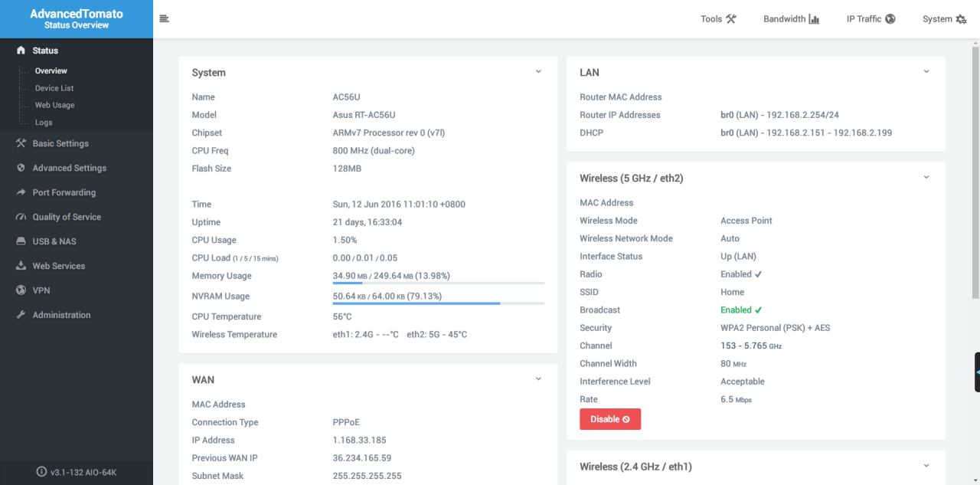The width and height of the screenshot is (980, 485).
Task: Collapse the Wireless 5 GHz panel
Action: point(926,178)
